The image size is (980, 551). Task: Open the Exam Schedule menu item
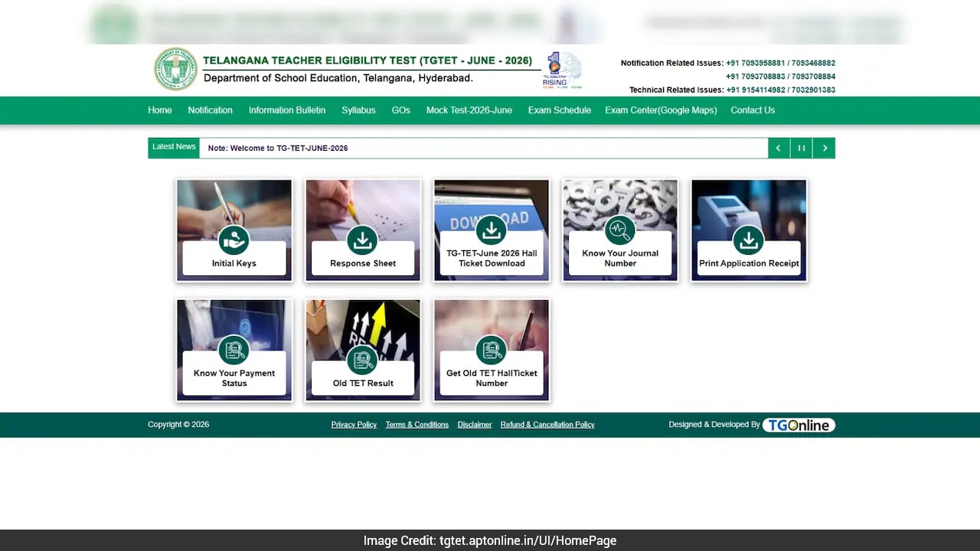pos(560,110)
